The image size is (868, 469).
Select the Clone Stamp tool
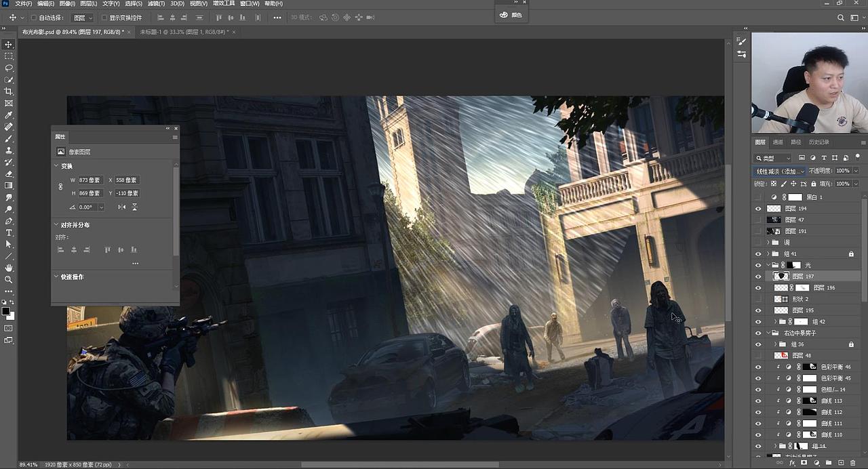pyautogui.click(x=9, y=150)
